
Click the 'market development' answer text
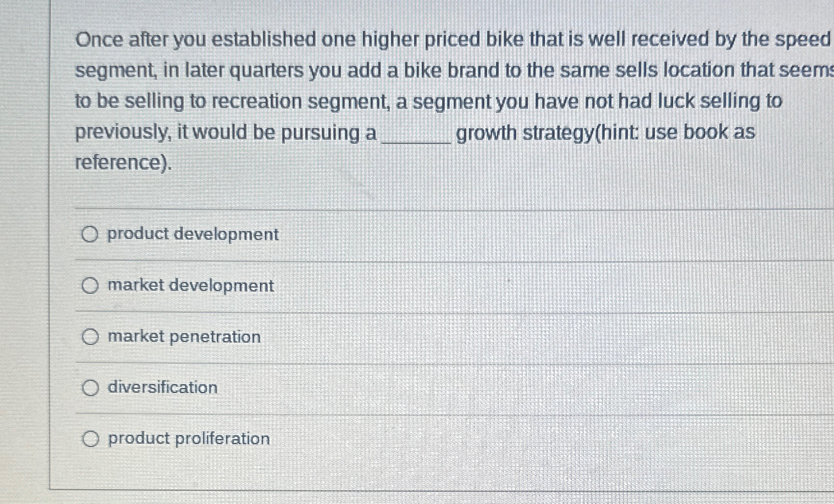(x=191, y=285)
